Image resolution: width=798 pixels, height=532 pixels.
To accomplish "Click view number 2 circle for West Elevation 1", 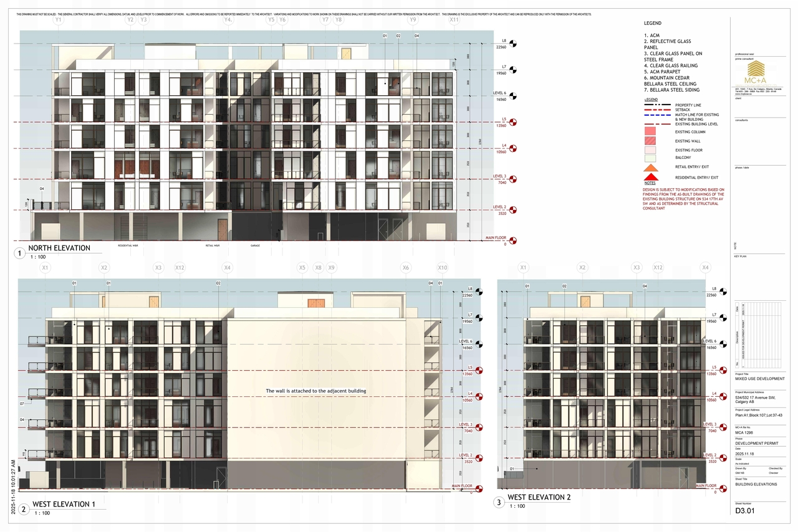I will (x=24, y=510).
